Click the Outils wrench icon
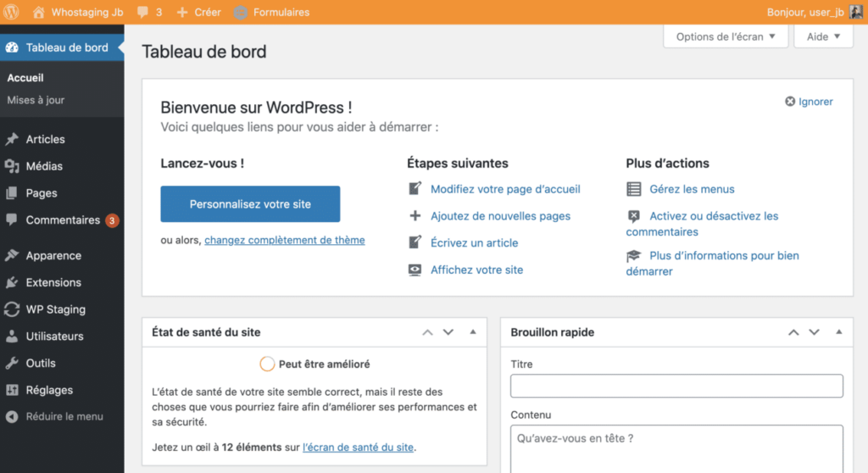 12,363
